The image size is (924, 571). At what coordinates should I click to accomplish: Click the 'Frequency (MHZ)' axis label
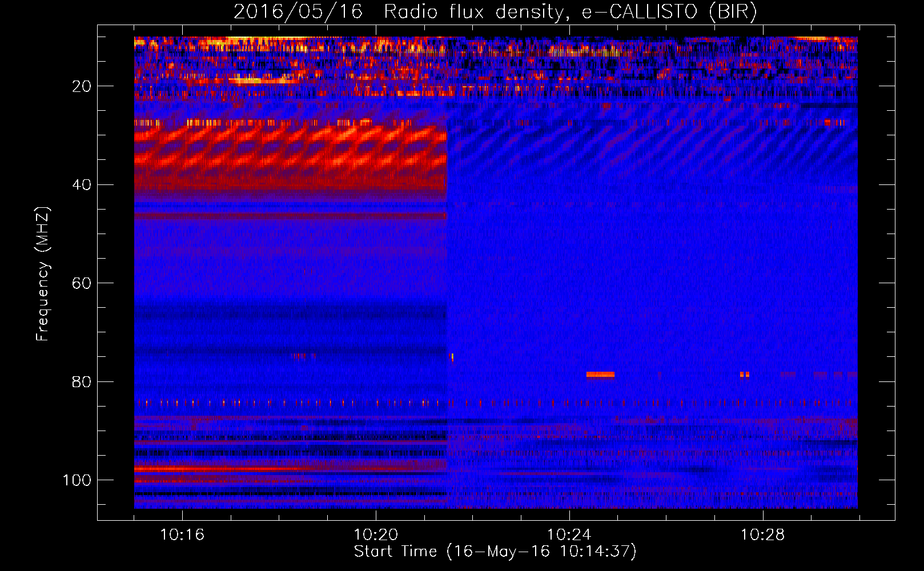tap(43, 274)
